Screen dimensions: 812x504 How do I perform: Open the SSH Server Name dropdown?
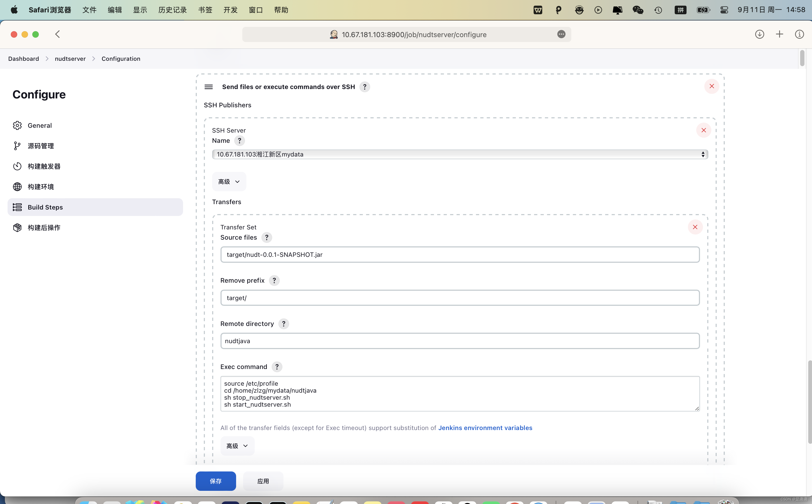pyautogui.click(x=460, y=154)
